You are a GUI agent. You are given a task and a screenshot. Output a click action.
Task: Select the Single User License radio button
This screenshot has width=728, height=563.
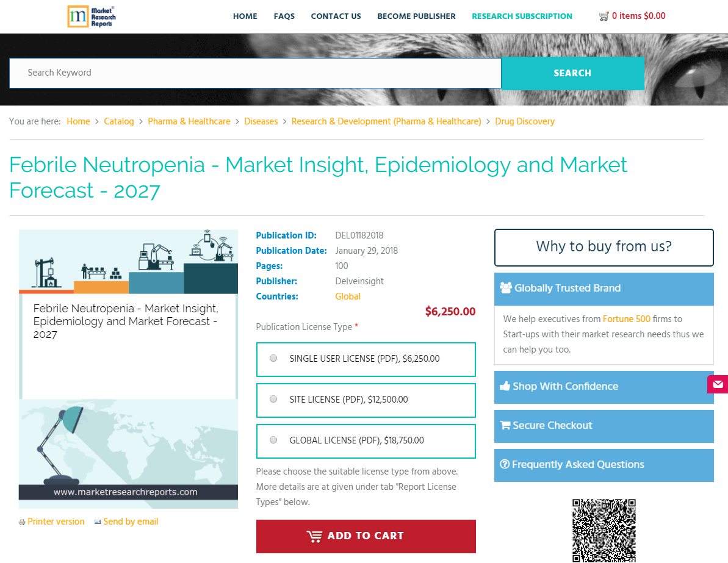pyautogui.click(x=273, y=358)
